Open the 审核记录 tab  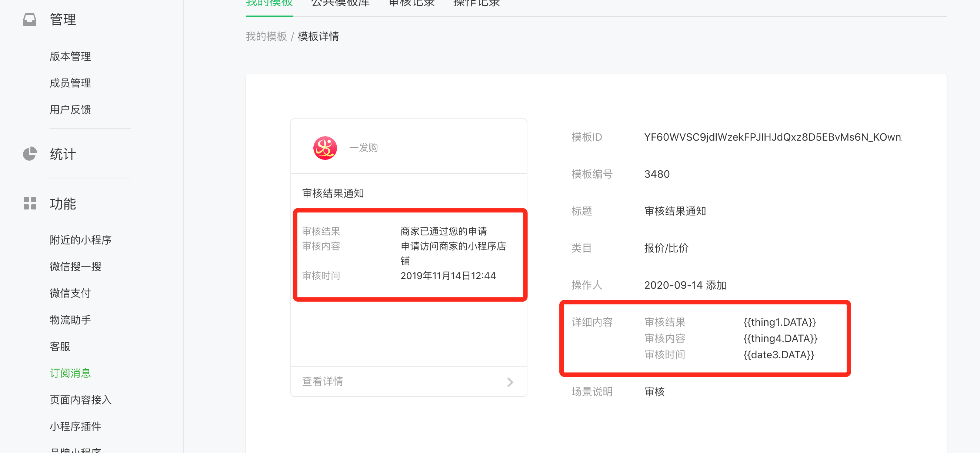click(411, 4)
